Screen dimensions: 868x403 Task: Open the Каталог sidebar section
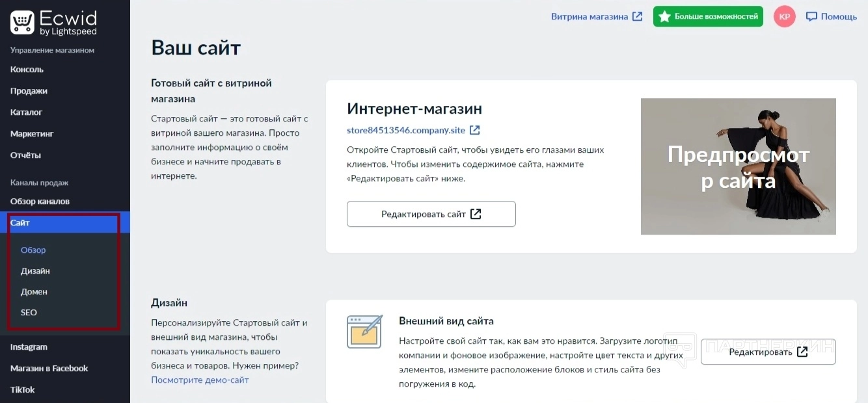[x=26, y=112]
